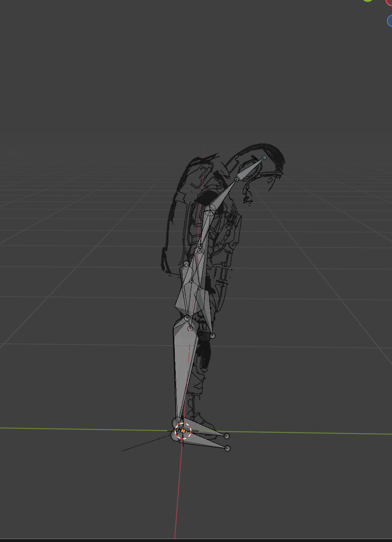Select the neck joint sphere below the head bone
392x542 pixels.
237,179
